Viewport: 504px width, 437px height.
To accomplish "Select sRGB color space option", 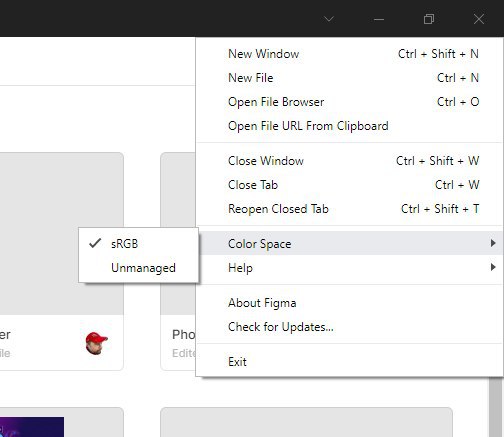I will pos(138,244).
